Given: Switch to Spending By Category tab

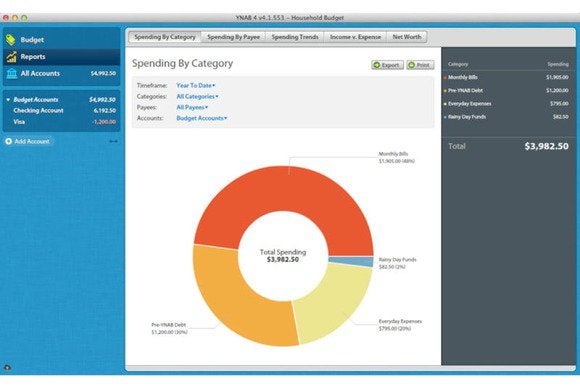Looking at the screenshot, I should point(165,37).
